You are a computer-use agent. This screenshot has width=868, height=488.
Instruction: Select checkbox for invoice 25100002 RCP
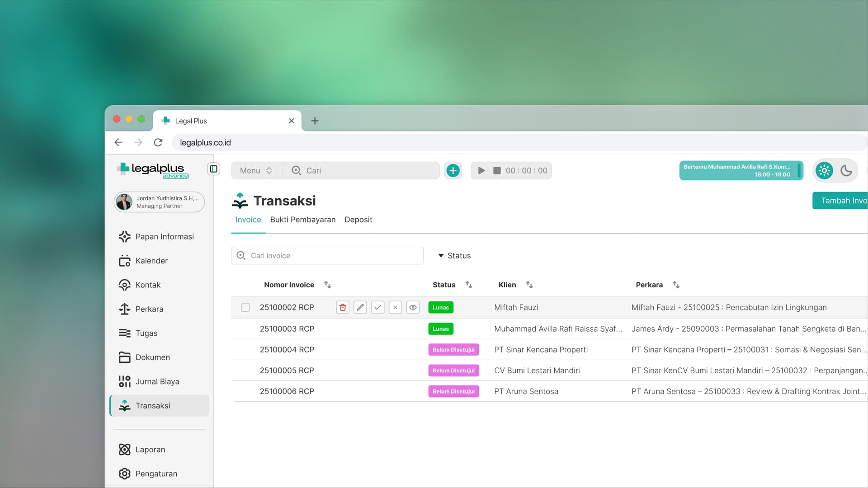[245, 307]
